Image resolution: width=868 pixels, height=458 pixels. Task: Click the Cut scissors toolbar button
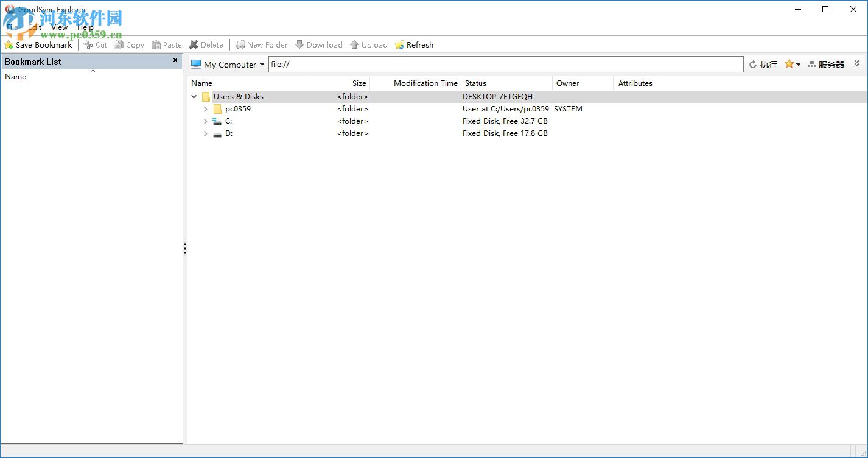(x=96, y=45)
